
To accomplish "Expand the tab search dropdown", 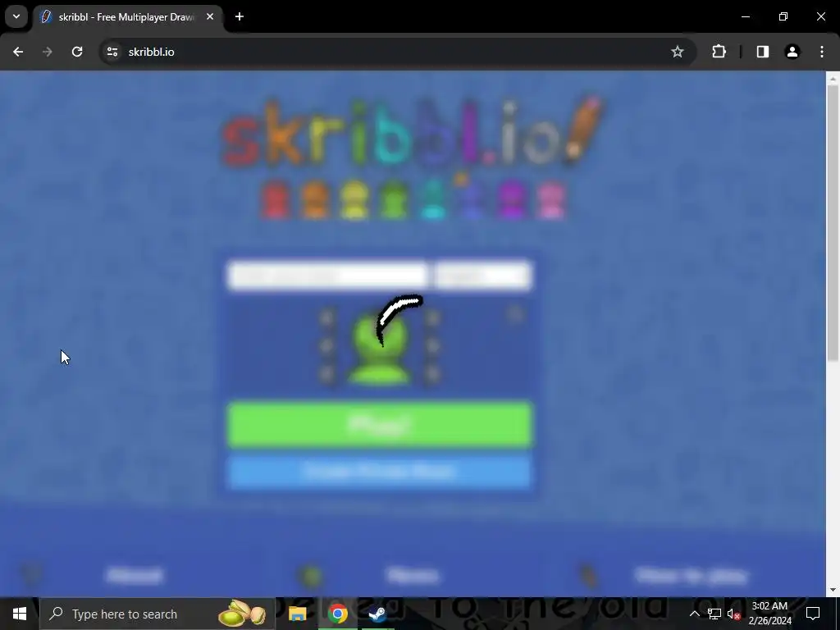I will click(16, 16).
